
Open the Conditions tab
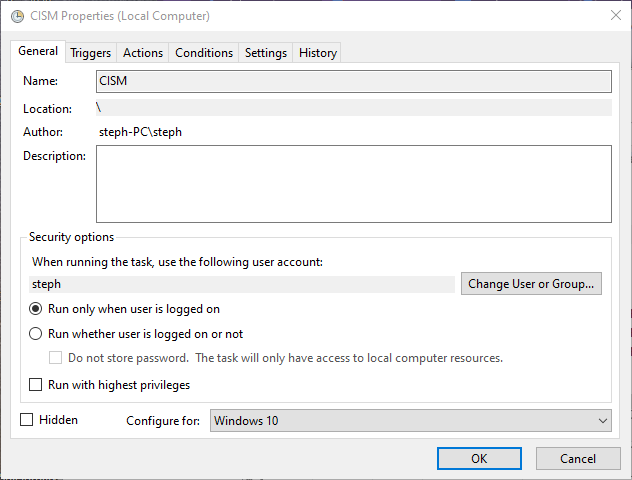click(x=204, y=53)
